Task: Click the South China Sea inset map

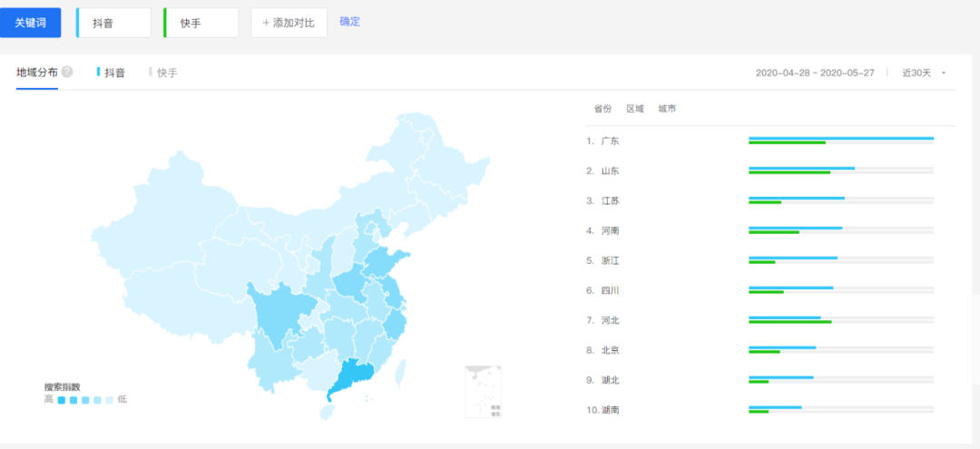Action: pyautogui.click(x=483, y=392)
